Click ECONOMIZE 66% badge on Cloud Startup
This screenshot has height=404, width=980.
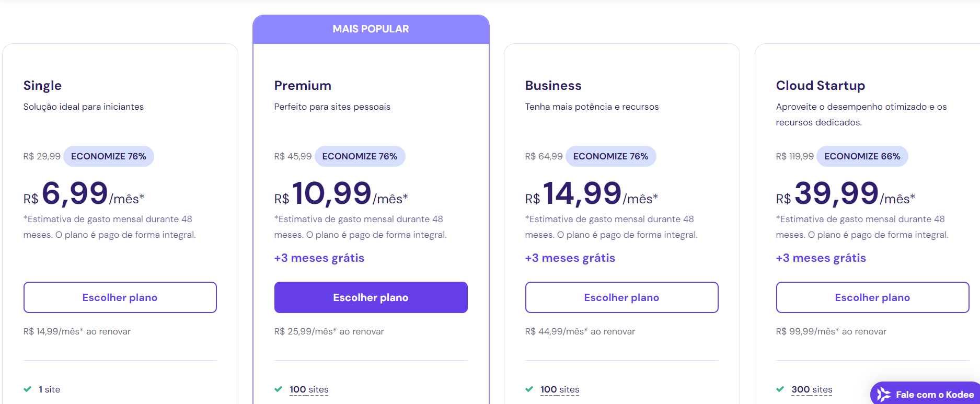point(862,156)
